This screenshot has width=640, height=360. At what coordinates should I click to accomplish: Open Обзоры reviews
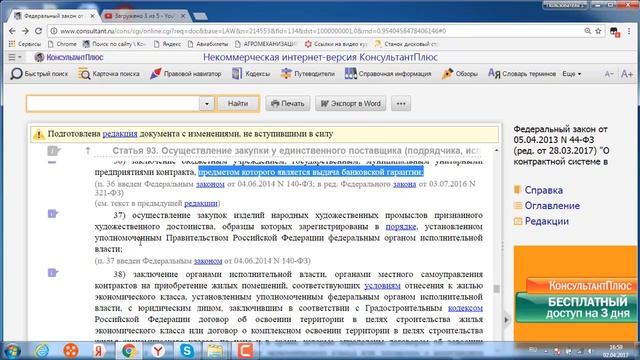point(460,74)
